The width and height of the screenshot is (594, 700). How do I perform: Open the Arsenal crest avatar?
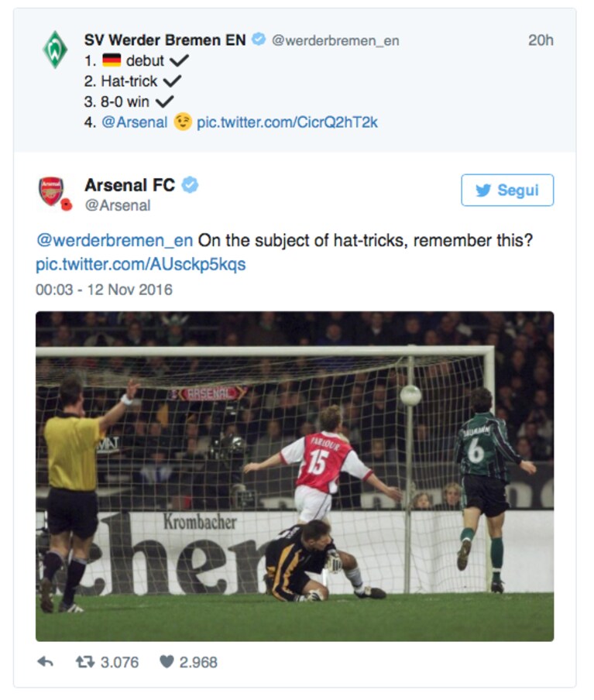(x=51, y=191)
